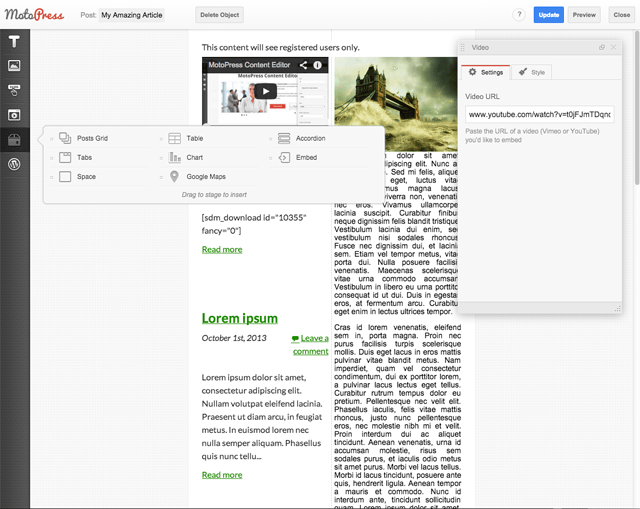Click the post title 'My Amazing Article'
Screen dimensions: 640x509
(131, 15)
